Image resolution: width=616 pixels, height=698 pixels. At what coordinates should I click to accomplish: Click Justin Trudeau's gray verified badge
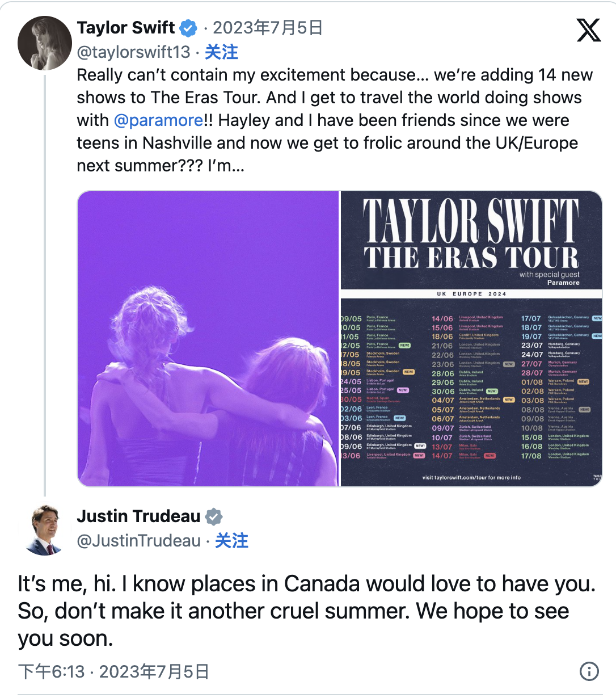point(213,516)
